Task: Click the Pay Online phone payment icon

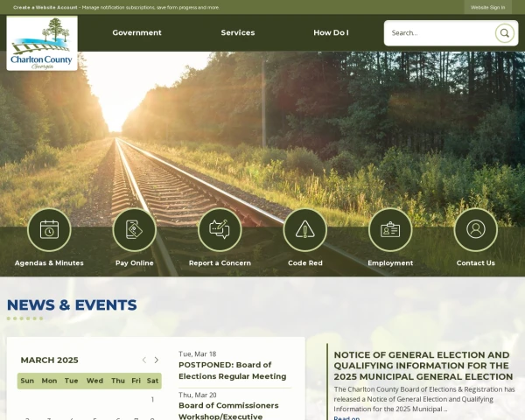Action: click(x=134, y=230)
